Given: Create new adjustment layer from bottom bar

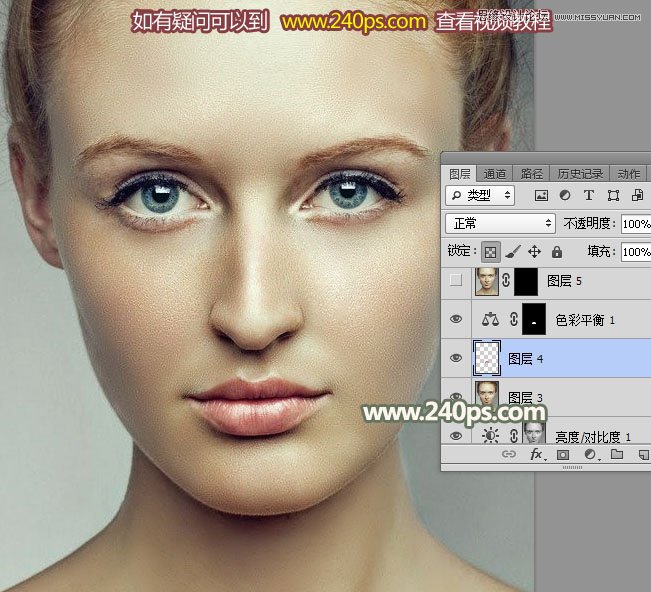Looking at the screenshot, I should [x=589, y=454].
